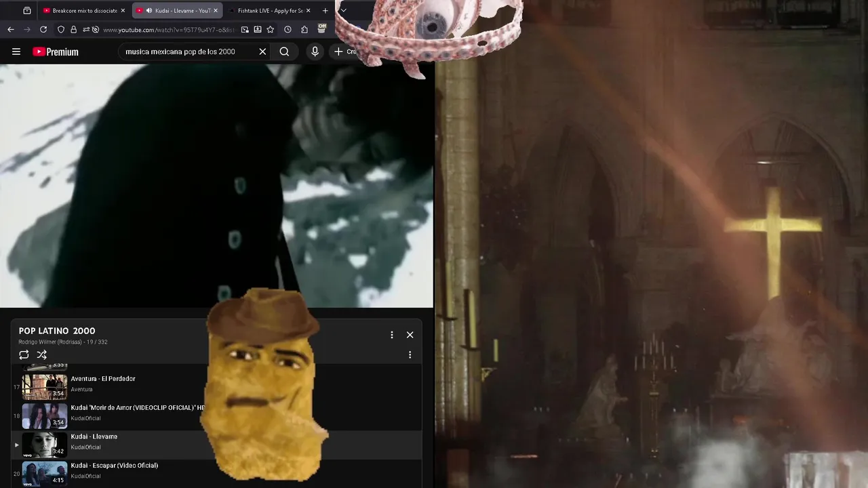Toggle playlist shuffle button

click(x=42, y=354)
